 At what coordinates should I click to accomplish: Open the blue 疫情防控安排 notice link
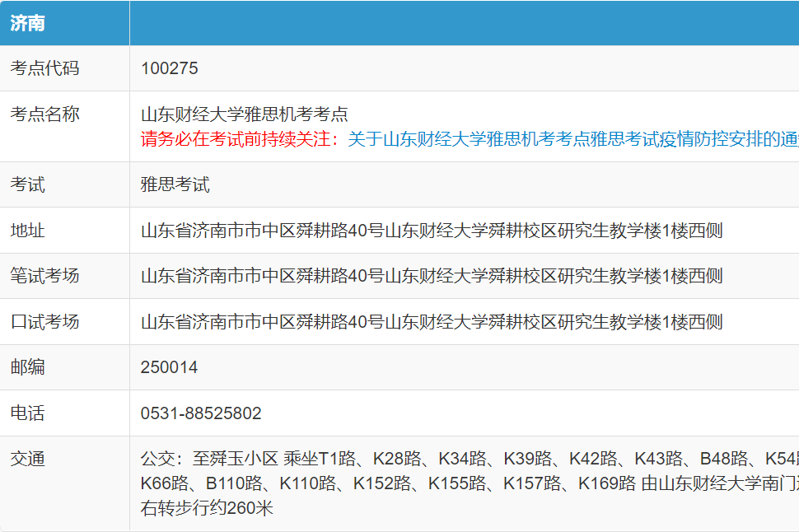tap(573, 139)
